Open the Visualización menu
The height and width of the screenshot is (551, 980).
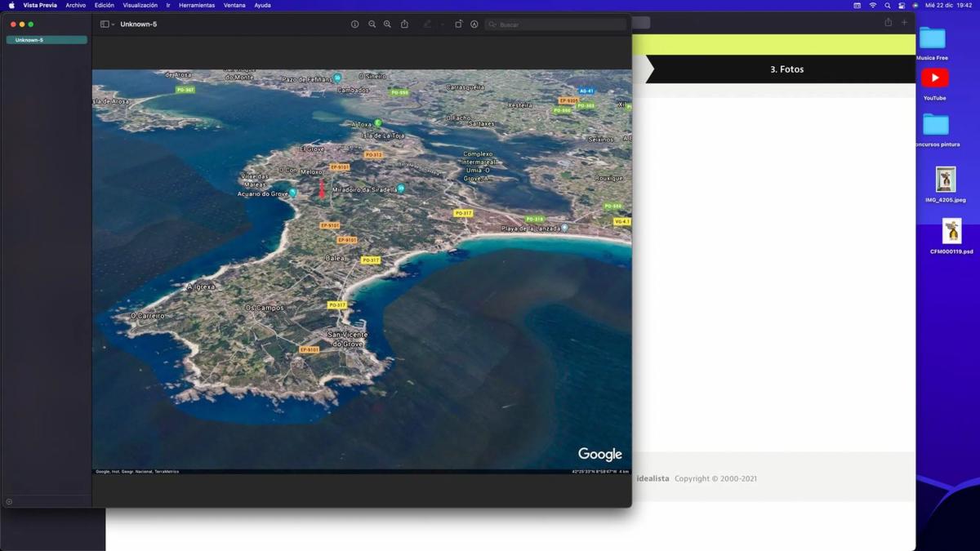(140, 5)
